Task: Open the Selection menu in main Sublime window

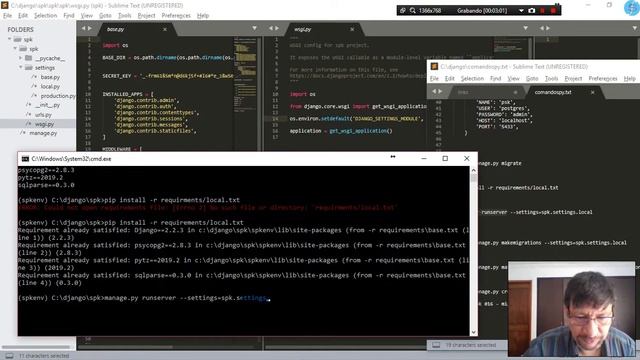Action: click(x=45, y=16)
